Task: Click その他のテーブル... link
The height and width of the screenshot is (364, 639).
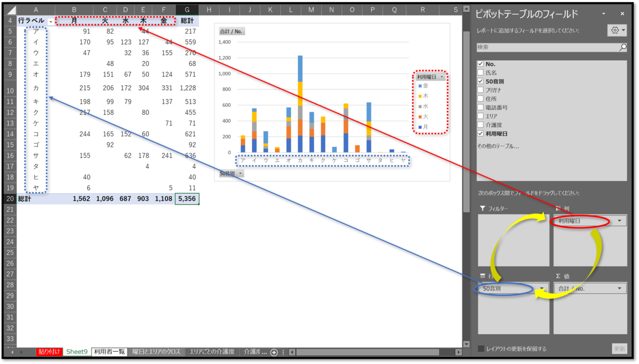Action: click(498, 146)
